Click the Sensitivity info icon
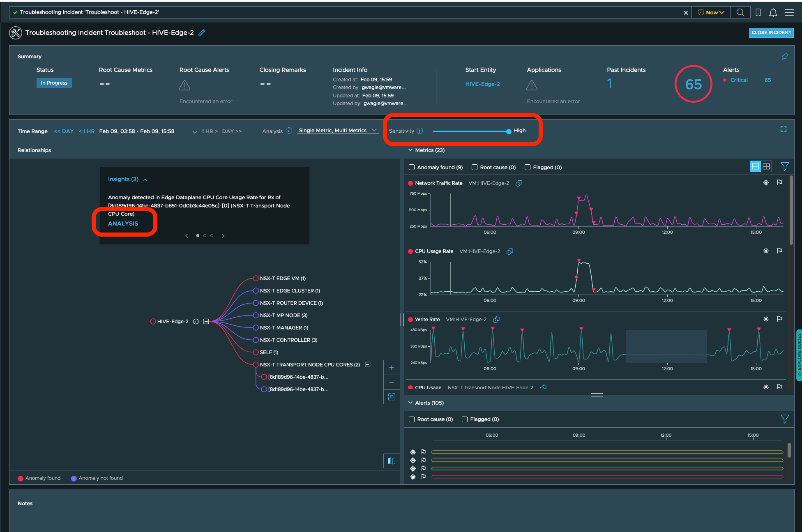 419,131
